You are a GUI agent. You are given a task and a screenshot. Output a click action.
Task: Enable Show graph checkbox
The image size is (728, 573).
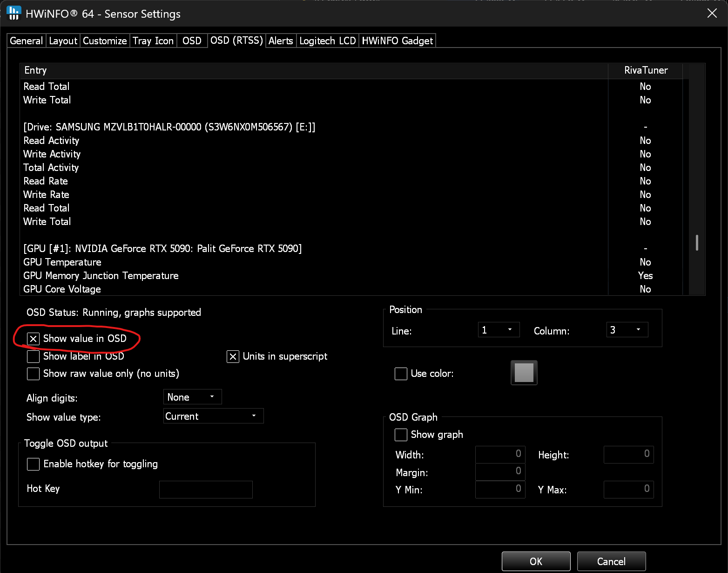coord(401,435)
